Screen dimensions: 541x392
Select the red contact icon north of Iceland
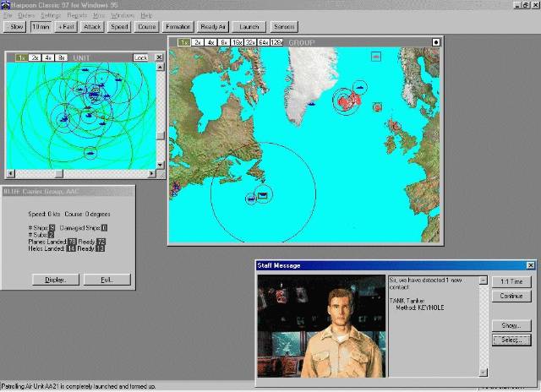[x=376, y=57]
